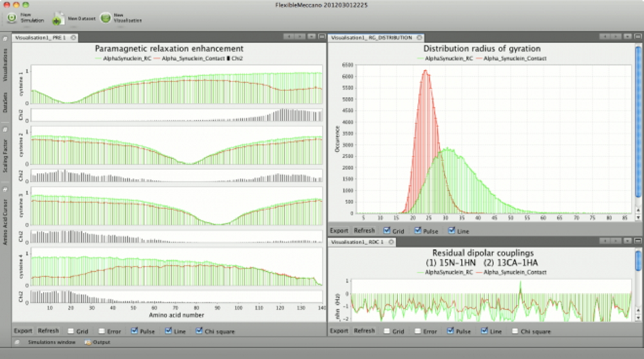Image resolution: width=644 pixels, height=359 pixels.
Task: Click the New Dataset file icon
Action: coord(57,19)
